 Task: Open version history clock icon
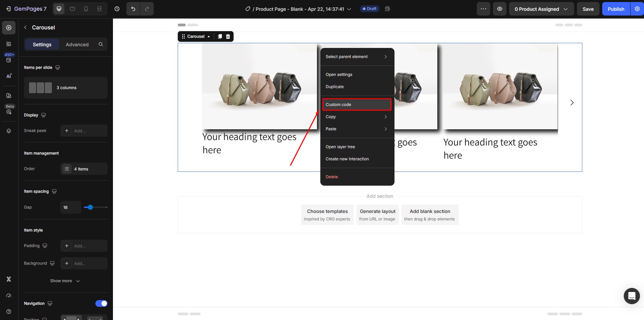[x=117, y=9]
